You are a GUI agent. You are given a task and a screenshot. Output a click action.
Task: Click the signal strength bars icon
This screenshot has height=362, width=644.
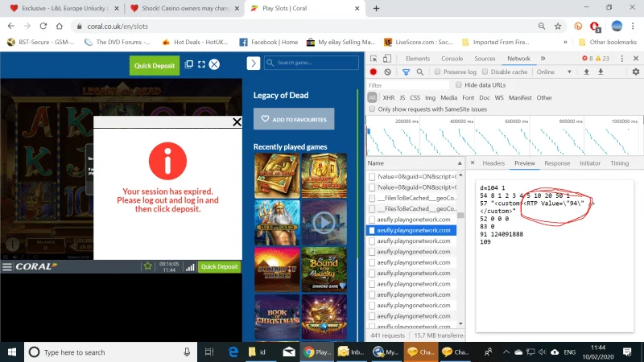(190, 268)
